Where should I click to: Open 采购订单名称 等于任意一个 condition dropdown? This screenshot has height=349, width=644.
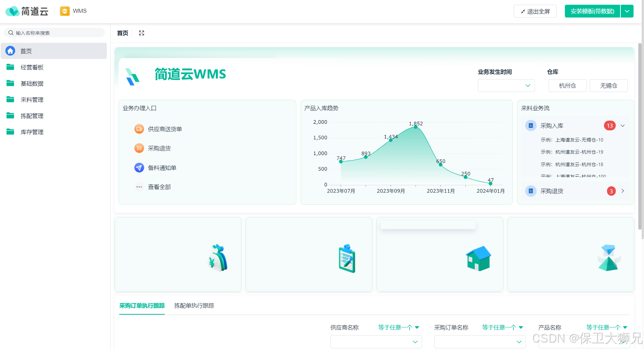point(503,327)
